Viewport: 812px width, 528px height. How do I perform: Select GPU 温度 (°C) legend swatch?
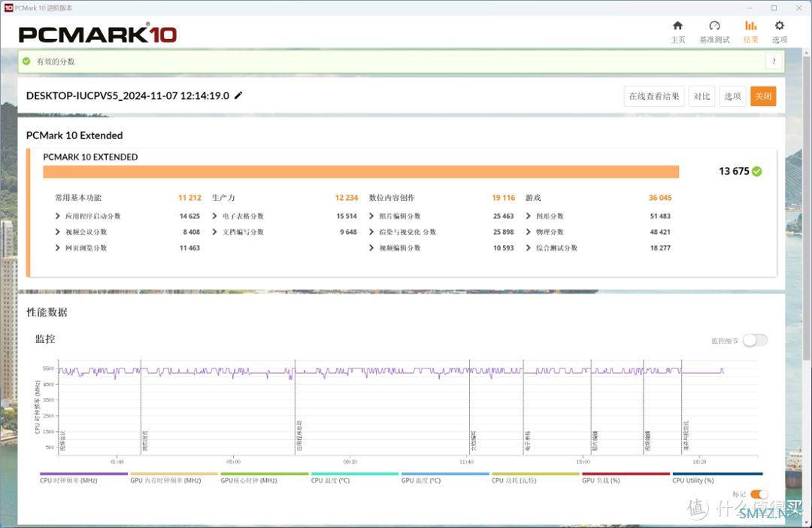[x=445, y=474]
